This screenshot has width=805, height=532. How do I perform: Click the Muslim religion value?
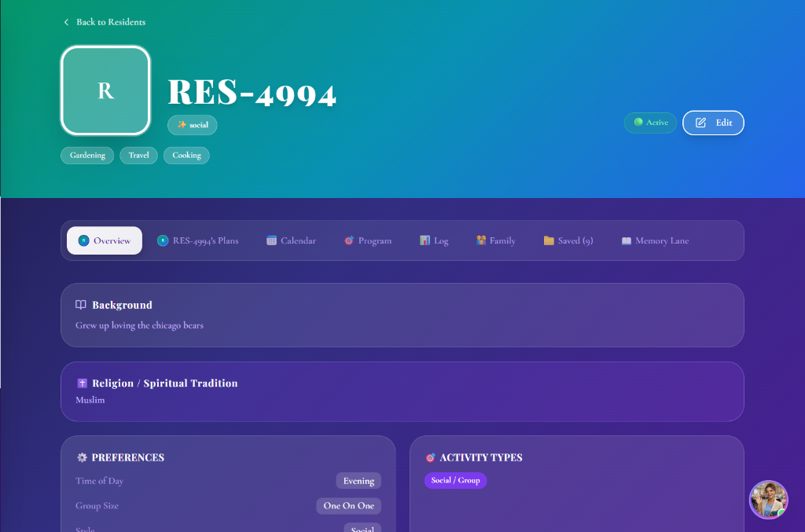(x=90, y=400)
